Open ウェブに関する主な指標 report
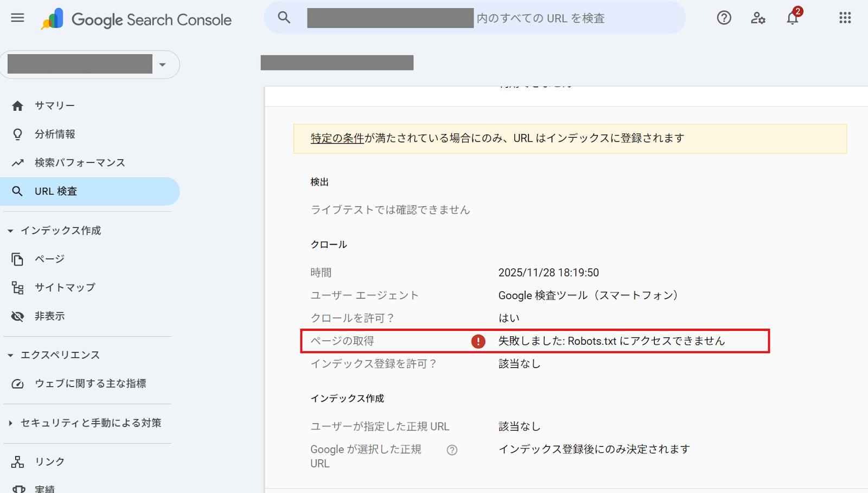Viewport: 868px width, 493px height. (x=90, y=383)
